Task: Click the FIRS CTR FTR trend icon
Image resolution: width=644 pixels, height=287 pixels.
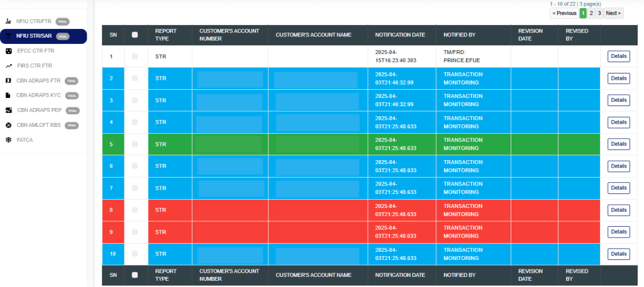Action: click(x=8, y=65)
